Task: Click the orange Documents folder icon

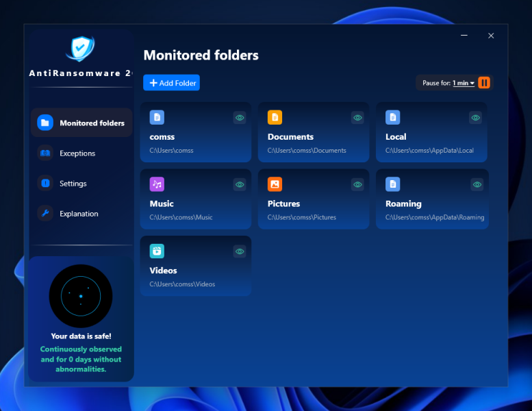Action: coord(275,117)
